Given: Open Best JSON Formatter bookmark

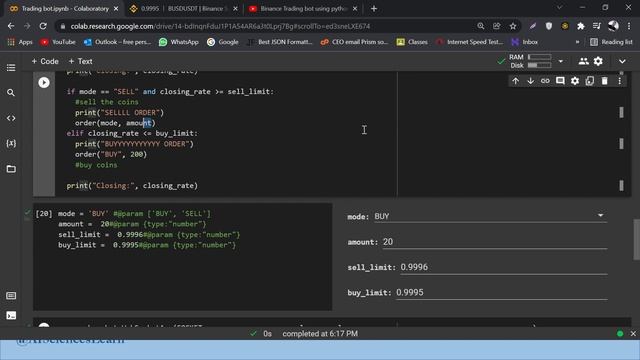Looking at the screenshot, I should pos(280,42).
